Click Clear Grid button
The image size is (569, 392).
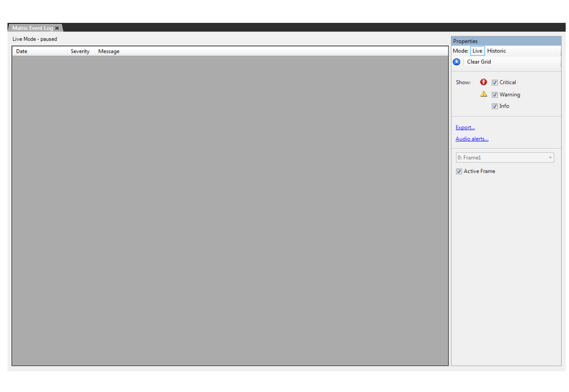pos(479,62)
